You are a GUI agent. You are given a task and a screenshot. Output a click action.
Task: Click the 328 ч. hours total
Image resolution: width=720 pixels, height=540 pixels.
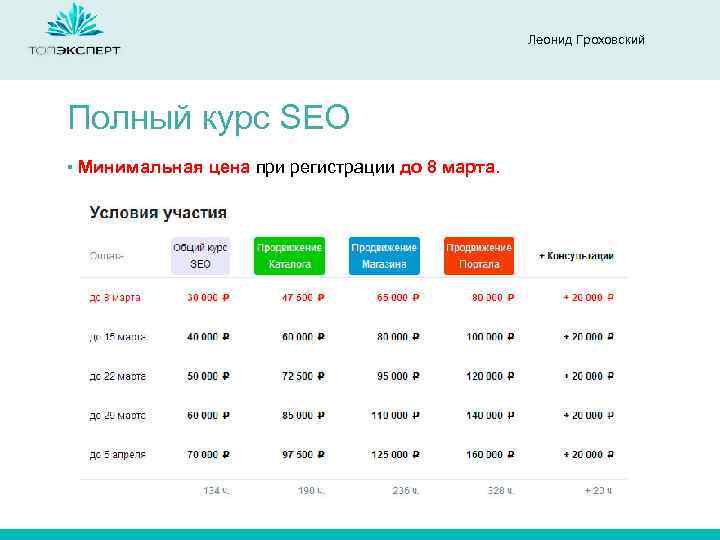pos(501,491)
